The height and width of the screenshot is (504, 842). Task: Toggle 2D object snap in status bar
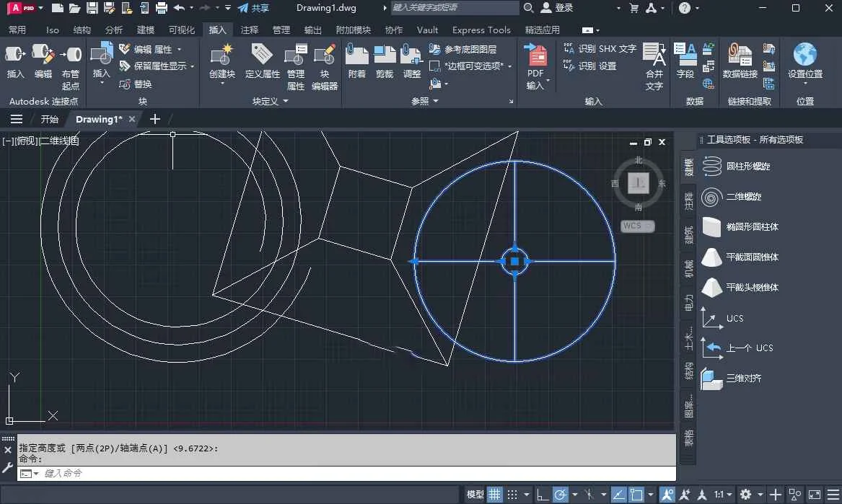pos(636,495)
